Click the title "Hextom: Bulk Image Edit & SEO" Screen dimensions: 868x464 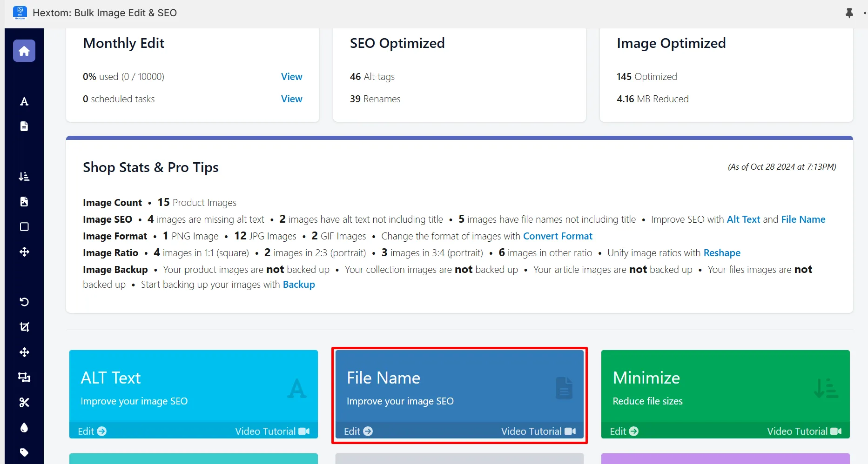(105, 13)
